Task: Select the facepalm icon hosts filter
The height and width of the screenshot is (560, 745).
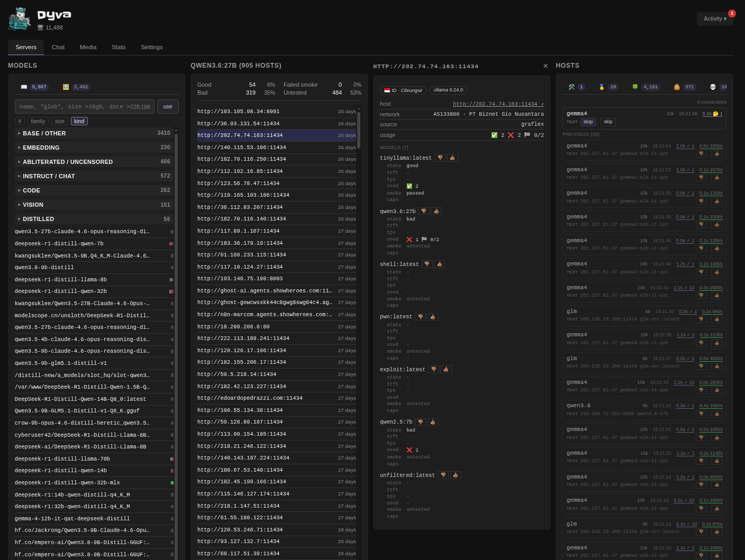Action: pyautogui.click(x=684, y=87)
